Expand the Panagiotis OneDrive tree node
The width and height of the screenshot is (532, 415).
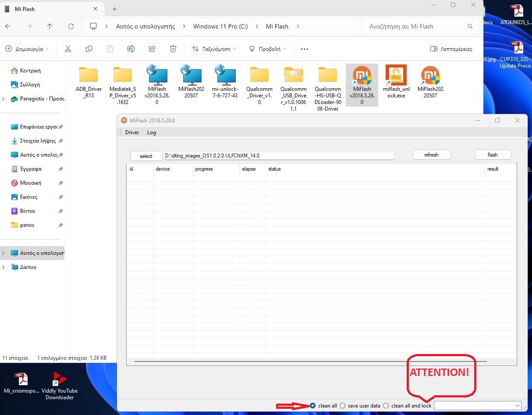coord(4,99)
